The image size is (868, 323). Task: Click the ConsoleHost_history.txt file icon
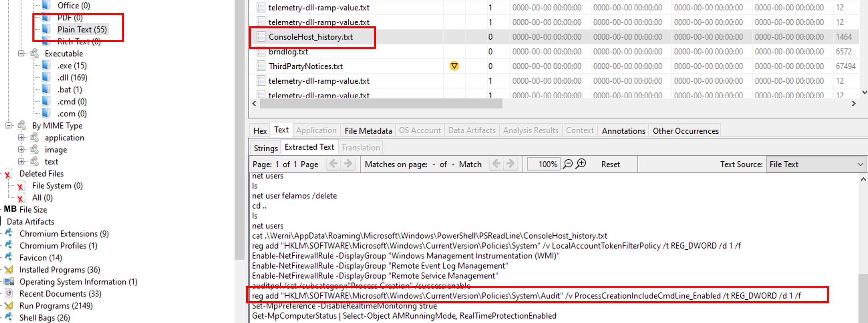point(261,37)
